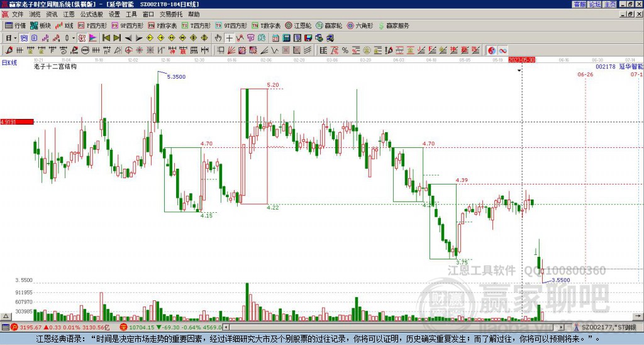
Task: Select the red Gann fan lines tool
Action: [x=231, y=50]
